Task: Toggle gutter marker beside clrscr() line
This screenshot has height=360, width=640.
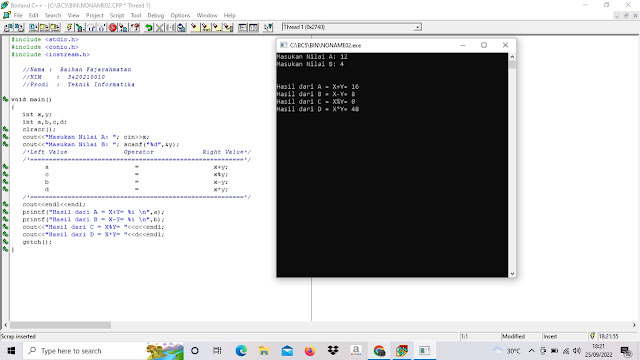Action: point(5,129)
